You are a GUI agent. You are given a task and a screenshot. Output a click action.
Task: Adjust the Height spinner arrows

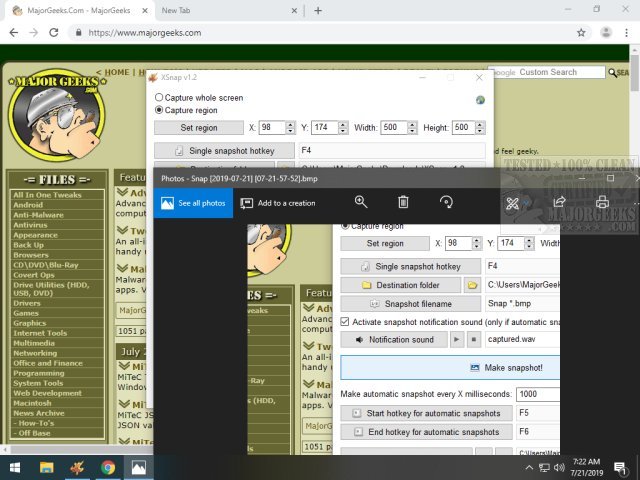[480, 127]
